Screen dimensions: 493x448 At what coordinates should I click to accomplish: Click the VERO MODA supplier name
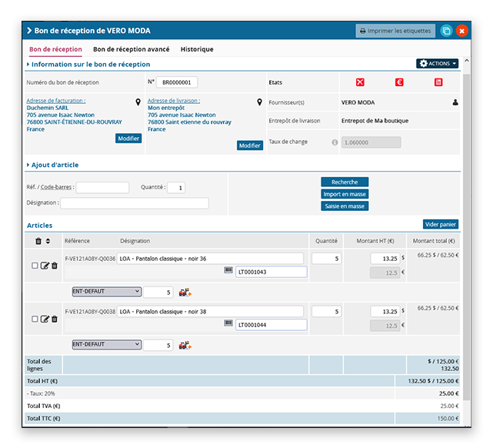(358, 102)
